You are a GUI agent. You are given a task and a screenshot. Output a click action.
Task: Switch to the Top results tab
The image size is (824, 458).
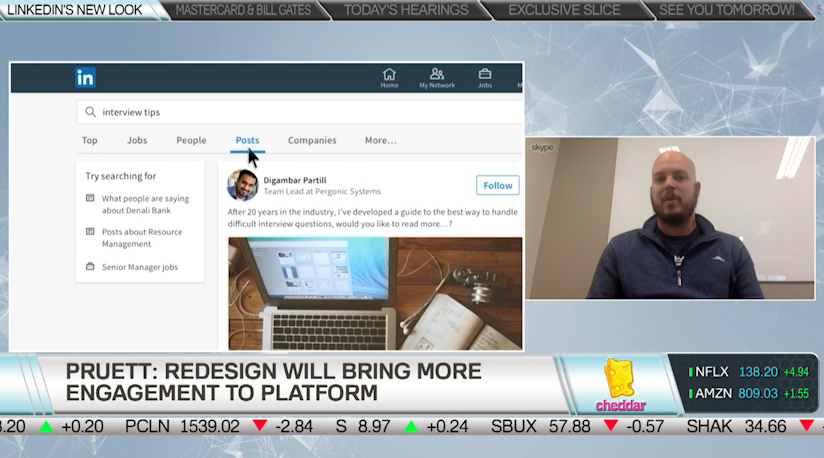pyautogui.click(x=89, y=140)
